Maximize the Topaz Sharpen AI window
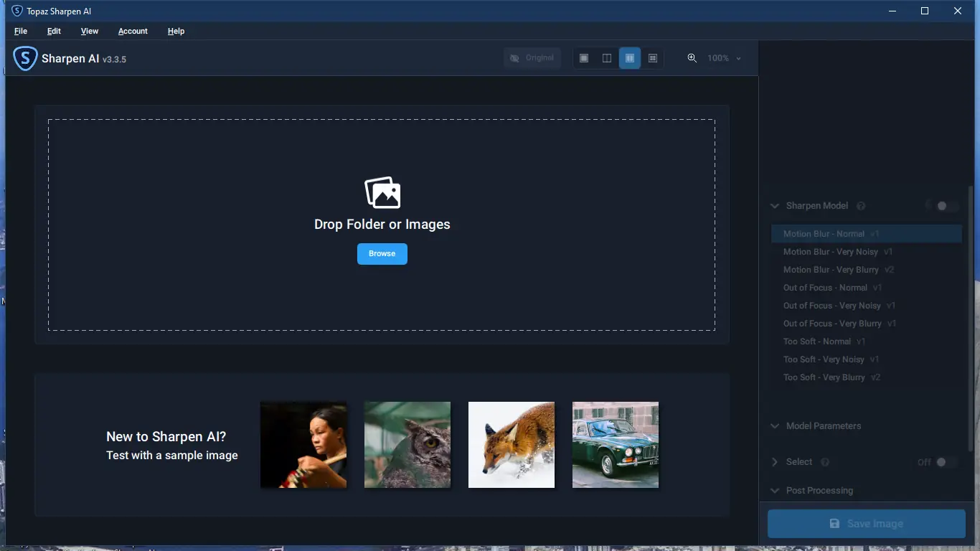The image size is (980, 551). point(925,11)
